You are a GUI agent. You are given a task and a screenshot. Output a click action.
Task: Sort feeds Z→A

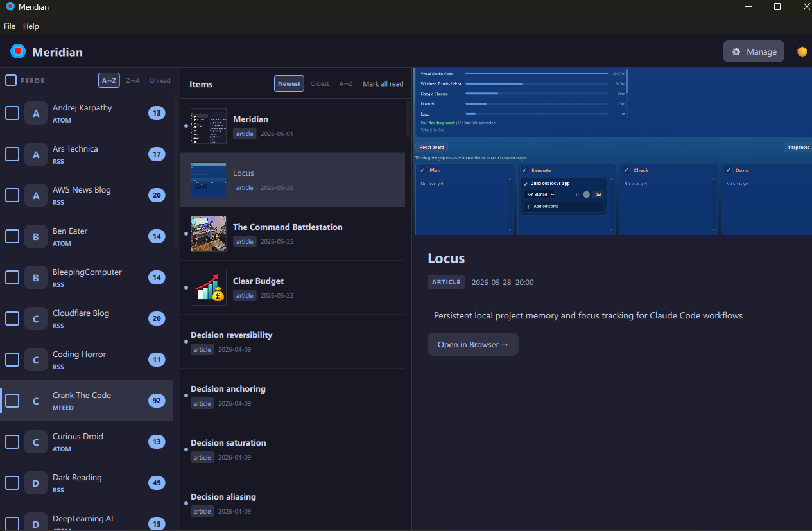(x=133, y=80)
